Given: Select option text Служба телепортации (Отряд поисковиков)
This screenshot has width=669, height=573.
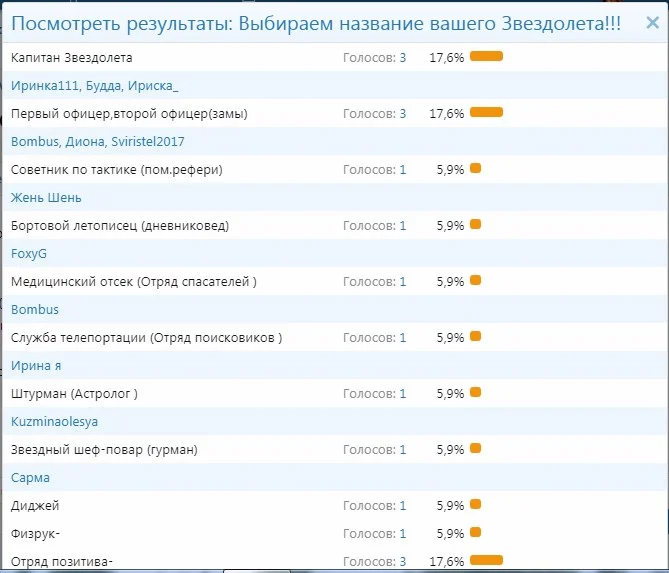Looking at the screenshot, I should [x=146, y=338].
